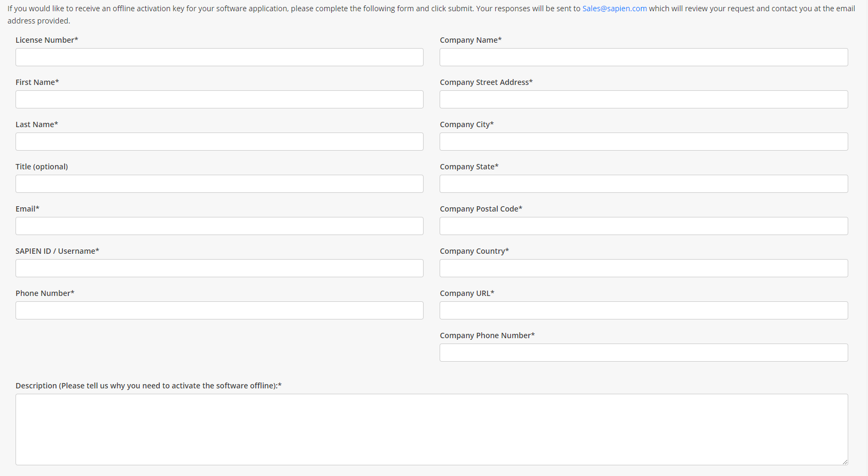Click the "Last Name*" label

pos(37,124)
